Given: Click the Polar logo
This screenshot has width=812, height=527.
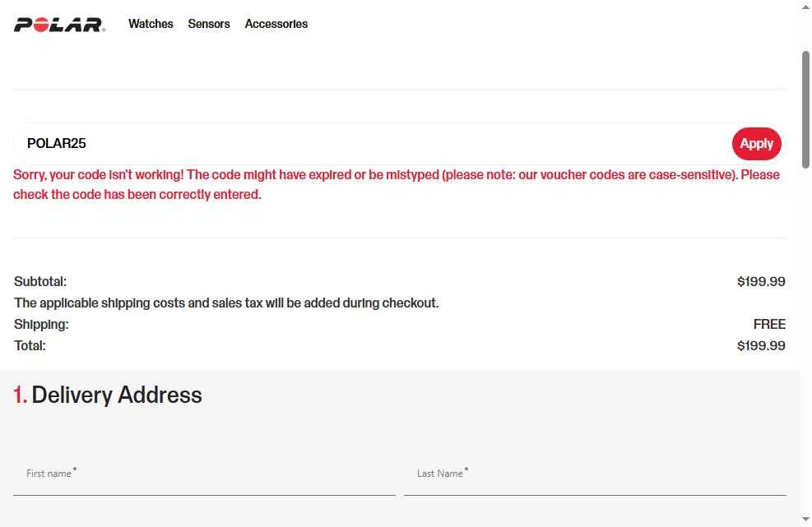Looking at the screenshot, I should point(59,25).
